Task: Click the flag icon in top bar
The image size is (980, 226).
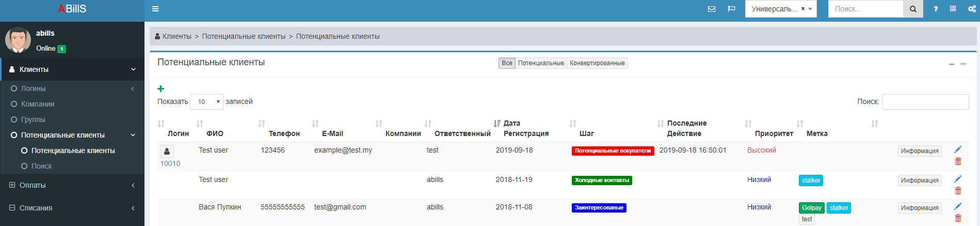Action: [731, 9]
